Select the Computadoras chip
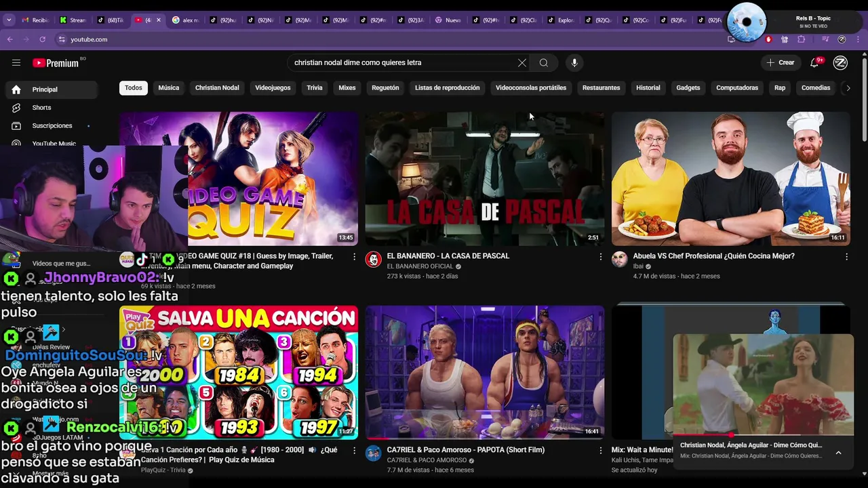Screen dimensions: 868x488 [x=737, y=87]
